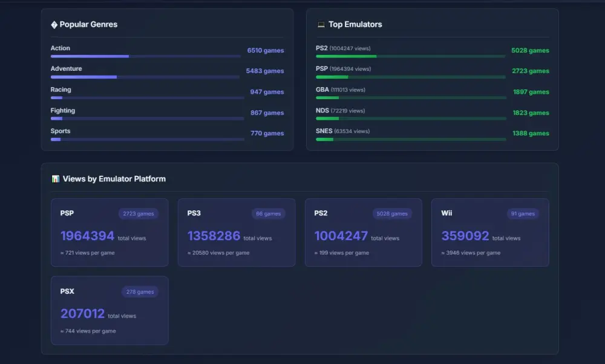This screenshot has width=605, height=364.
Task: Click '≈ 20580 views per game' text
Action: (x=218, y=253)
